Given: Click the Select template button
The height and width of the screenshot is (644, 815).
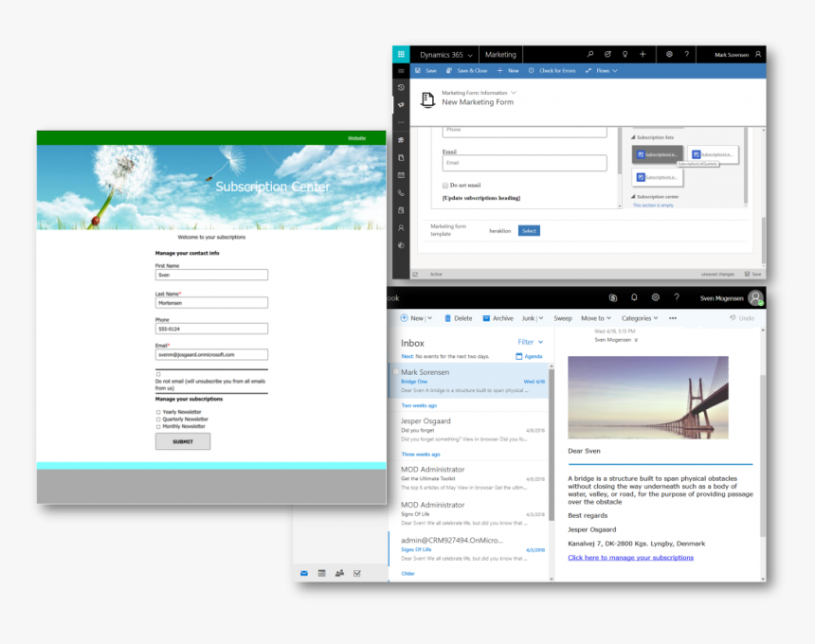Looking at the screenshot, I should click(x=529, y=230).
